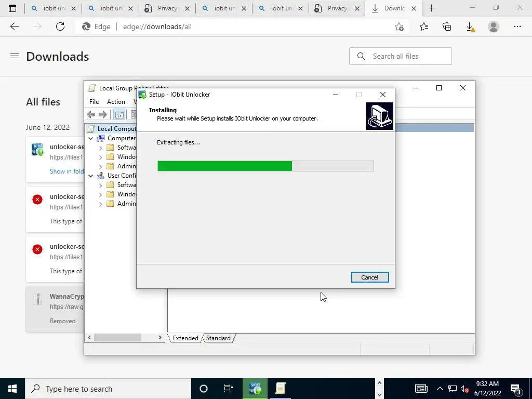Open the Edge downloads flyout icon

(470, 26)
